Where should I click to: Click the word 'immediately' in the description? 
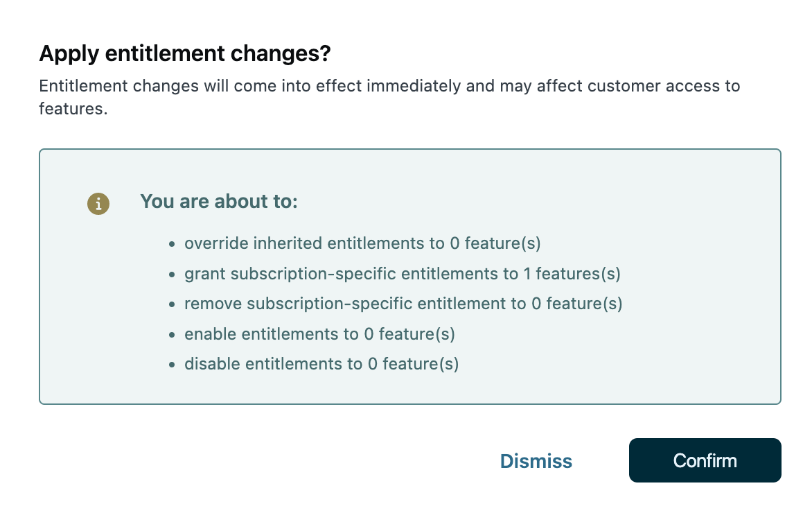409,87
